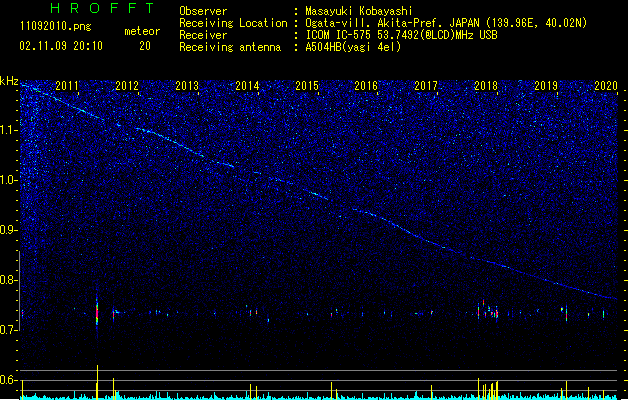This screenshot has height=400, width=629.
Task: Click the 2015 time marker
Action: tap(307, 85)
